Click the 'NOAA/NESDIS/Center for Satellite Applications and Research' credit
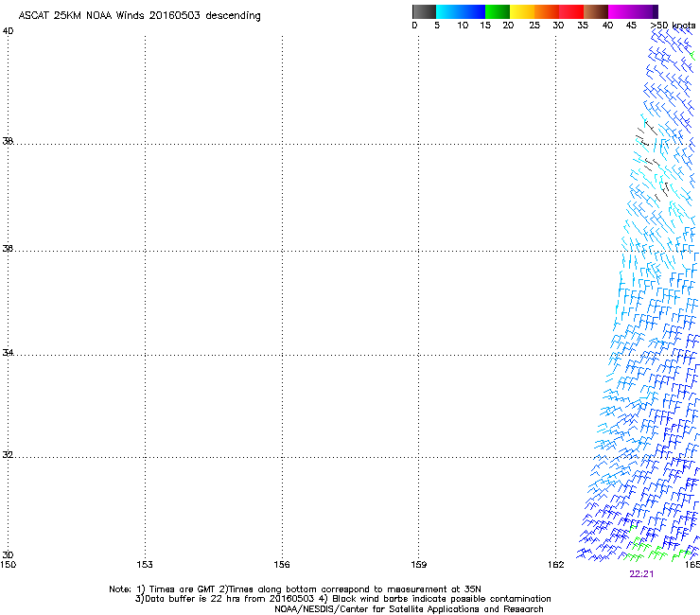The height and width of the screenshot is (615, 700). tap(409, 609)
